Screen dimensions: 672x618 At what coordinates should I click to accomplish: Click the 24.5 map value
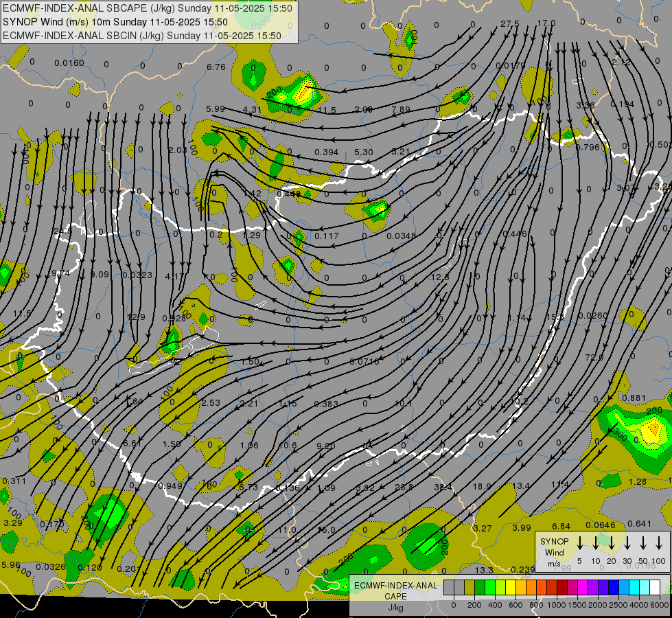click(63, 231)
